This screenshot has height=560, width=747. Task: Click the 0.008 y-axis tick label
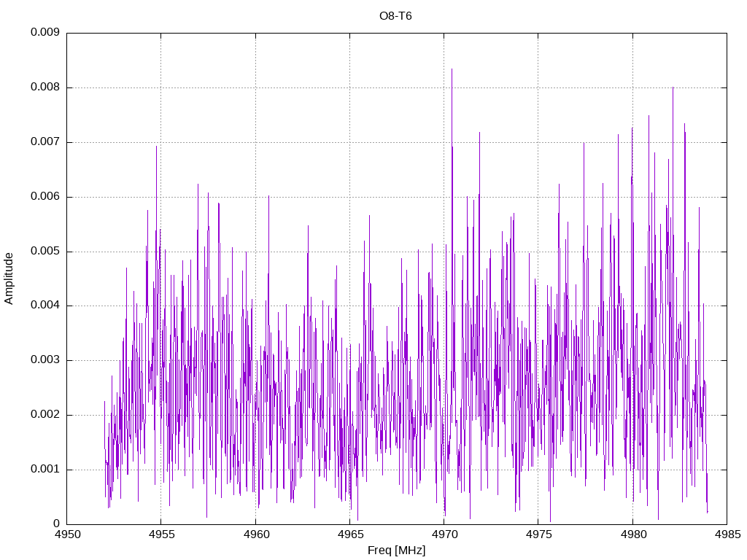45,87
